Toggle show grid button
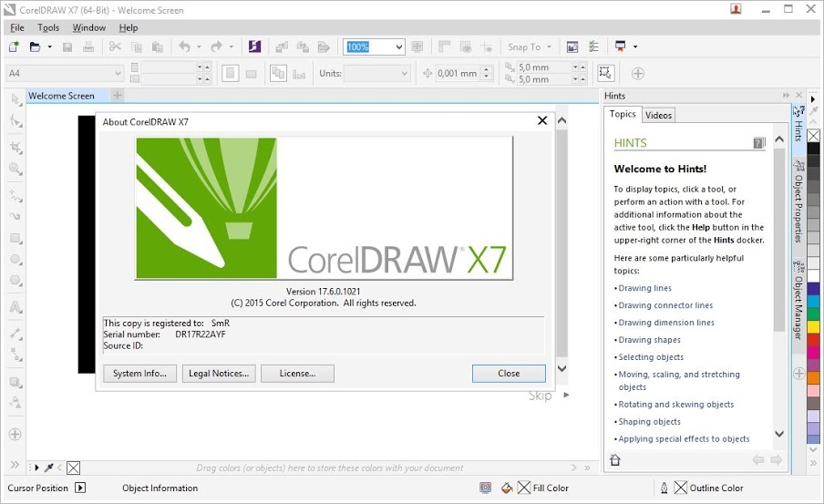Image resolution: width=824 pixels, height=504 pixels. (x=466, y=46)
